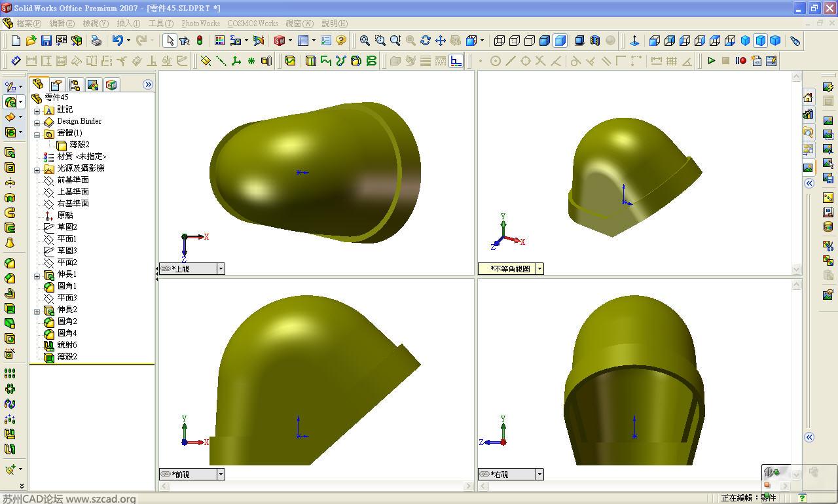Expand the Design Binder node
Viewport: 838px width, 504px height.
click(x=37, y=122)
